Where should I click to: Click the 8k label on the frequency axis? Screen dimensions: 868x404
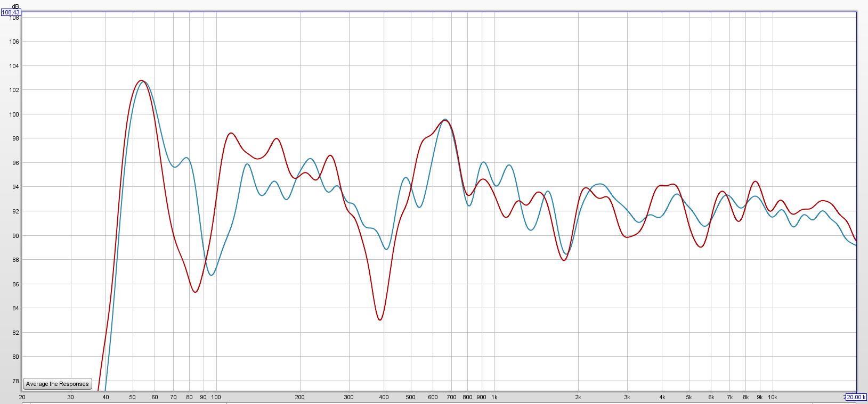[745, 397]
